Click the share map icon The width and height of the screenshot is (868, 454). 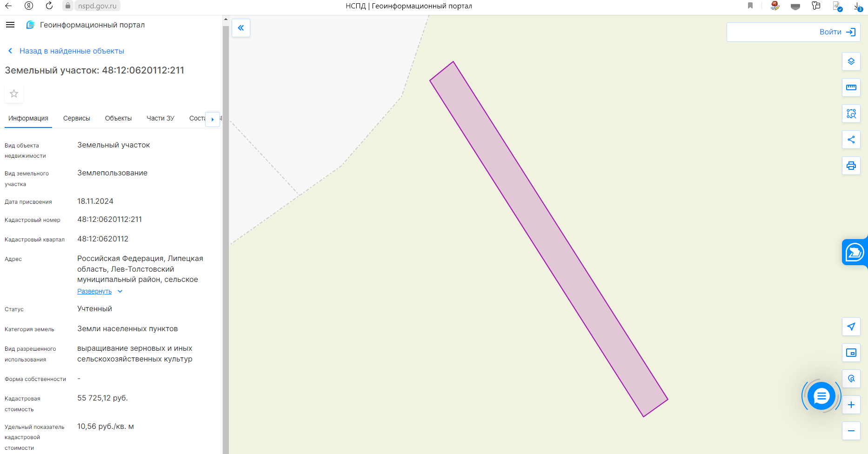pyautogui.click(x=851, y=140)
